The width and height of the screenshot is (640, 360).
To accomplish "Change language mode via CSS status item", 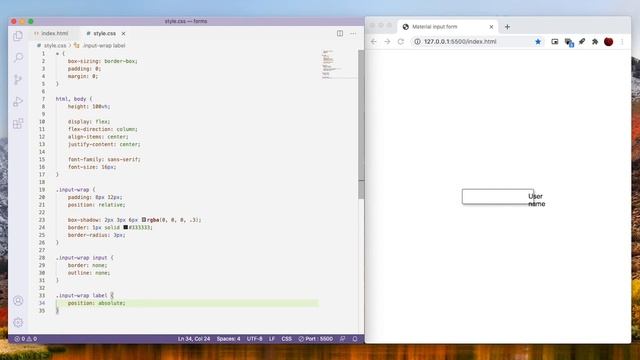I will [x=287, y=339].
